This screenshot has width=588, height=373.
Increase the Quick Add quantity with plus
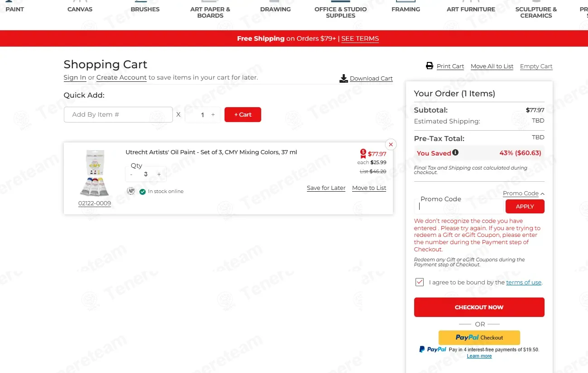pos(213,115)
